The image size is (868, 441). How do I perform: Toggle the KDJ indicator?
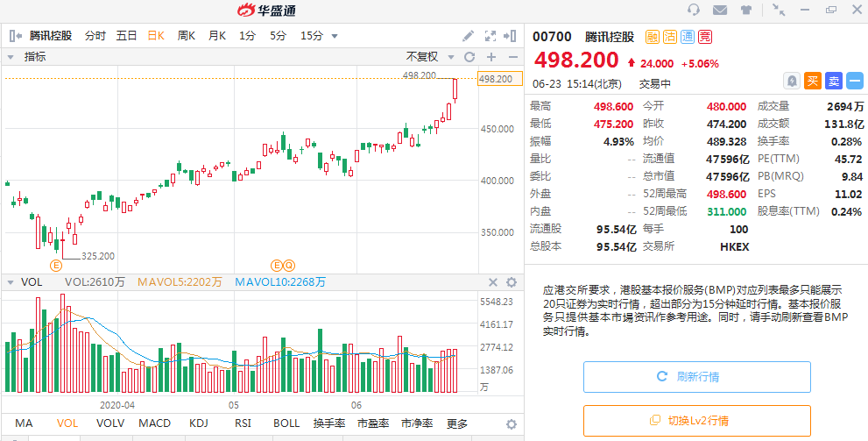199,423
